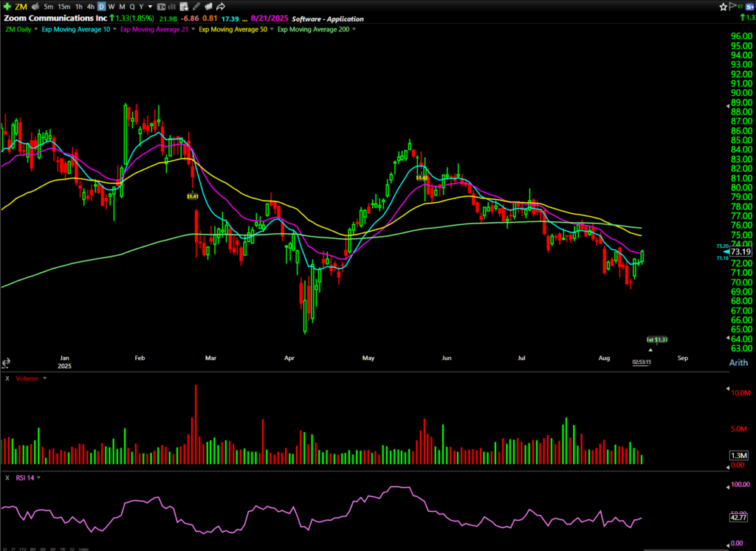The image size is (756, 551).
Task: Click the Today range button at bottom
Action: click(x=83, y=549)
